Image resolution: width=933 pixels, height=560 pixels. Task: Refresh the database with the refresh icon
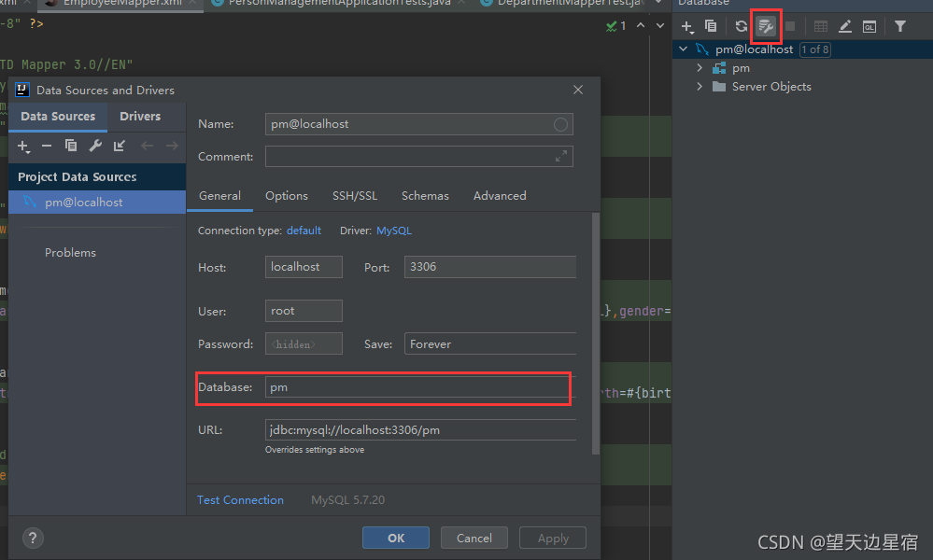tap(742, 26)
